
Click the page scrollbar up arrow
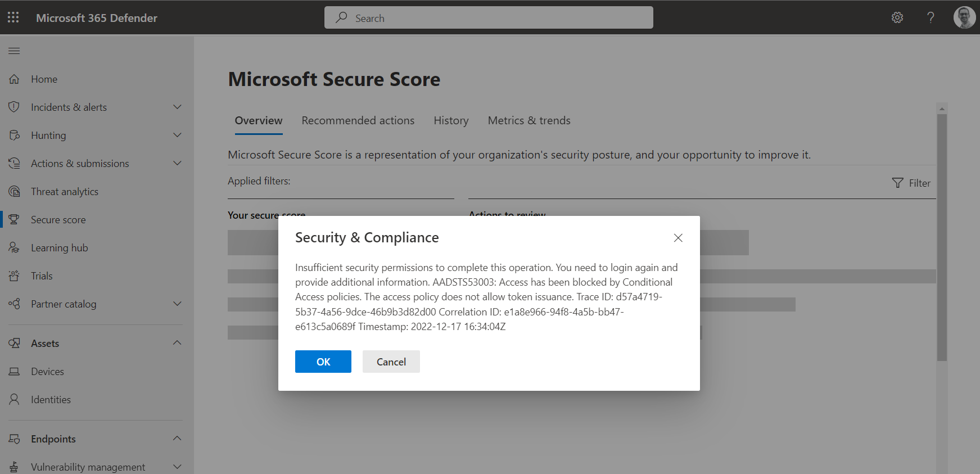click(942, 109)
